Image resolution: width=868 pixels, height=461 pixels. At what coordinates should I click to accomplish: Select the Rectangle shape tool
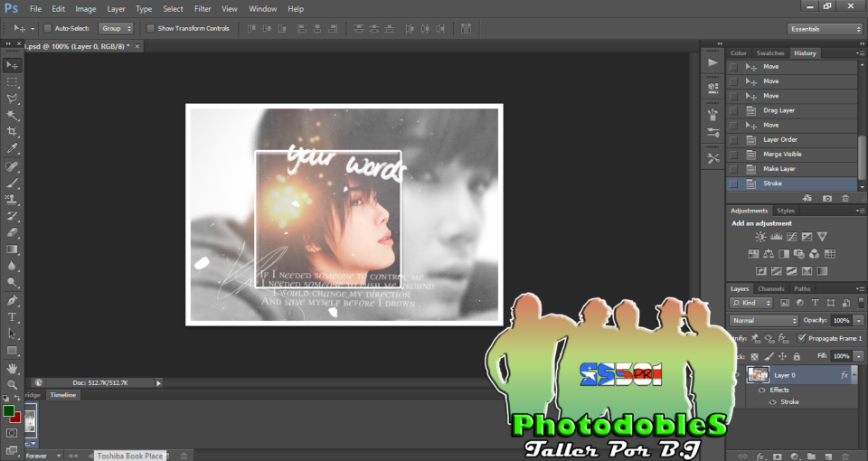tap(12, 351)
